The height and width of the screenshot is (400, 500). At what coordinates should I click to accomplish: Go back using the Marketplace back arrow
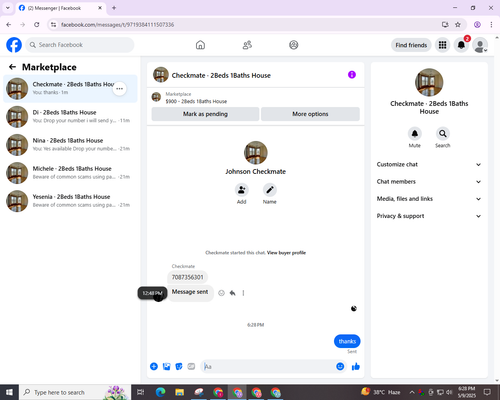pos(12,67)
